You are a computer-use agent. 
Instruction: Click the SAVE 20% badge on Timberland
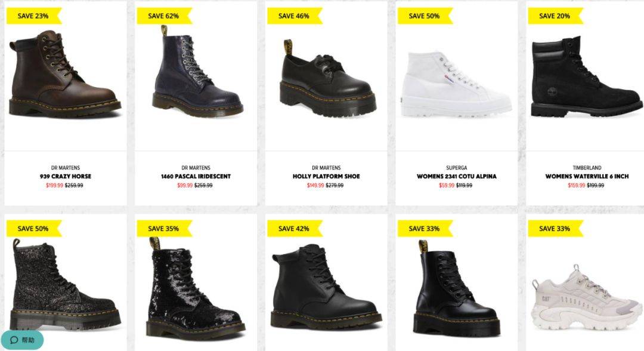[555, 16]
